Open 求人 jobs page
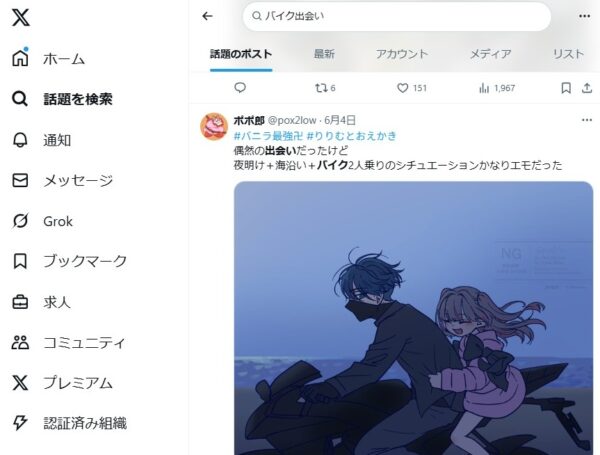The image size is (600, 455). pyautogui.click(x=41, y=302)
